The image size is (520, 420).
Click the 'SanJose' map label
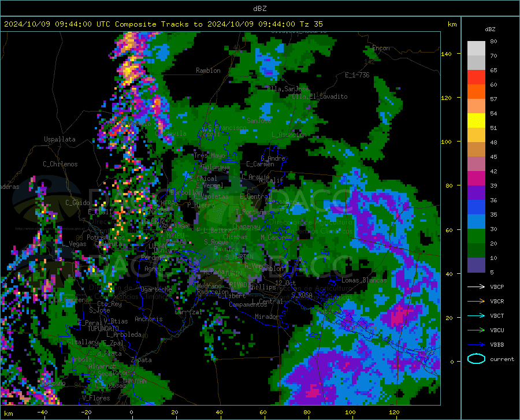coord(259,121)
